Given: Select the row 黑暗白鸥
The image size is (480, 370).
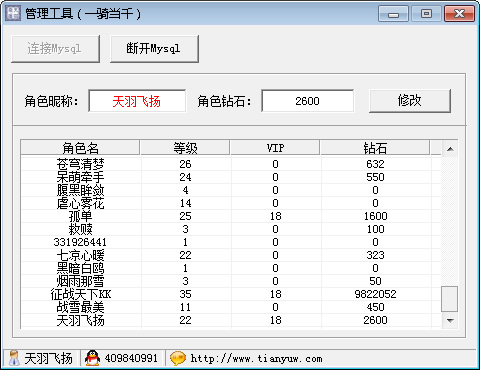Looking at the screenshot, I should click(231, 268).
